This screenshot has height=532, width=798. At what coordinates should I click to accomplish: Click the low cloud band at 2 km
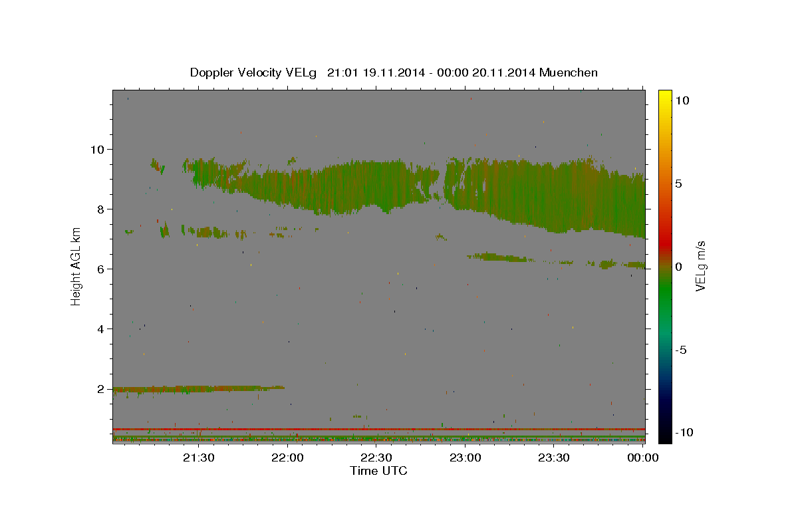198,389
